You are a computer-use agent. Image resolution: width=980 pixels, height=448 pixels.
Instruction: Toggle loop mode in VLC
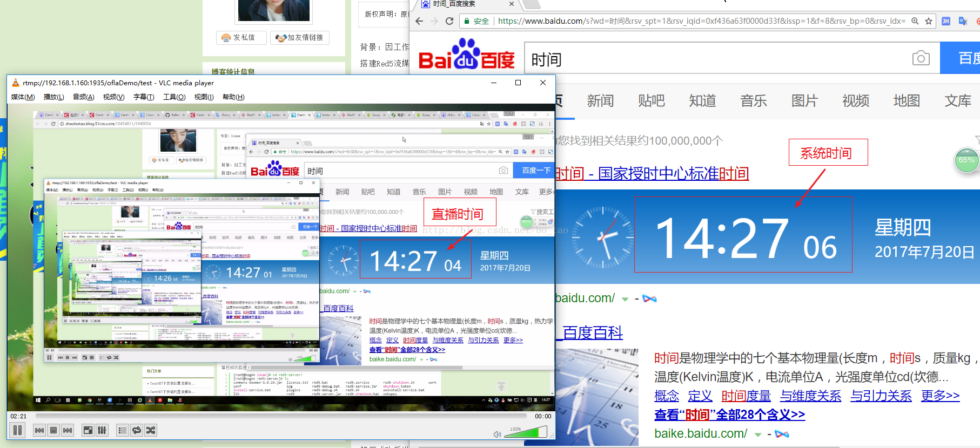[x=137, y=430]
